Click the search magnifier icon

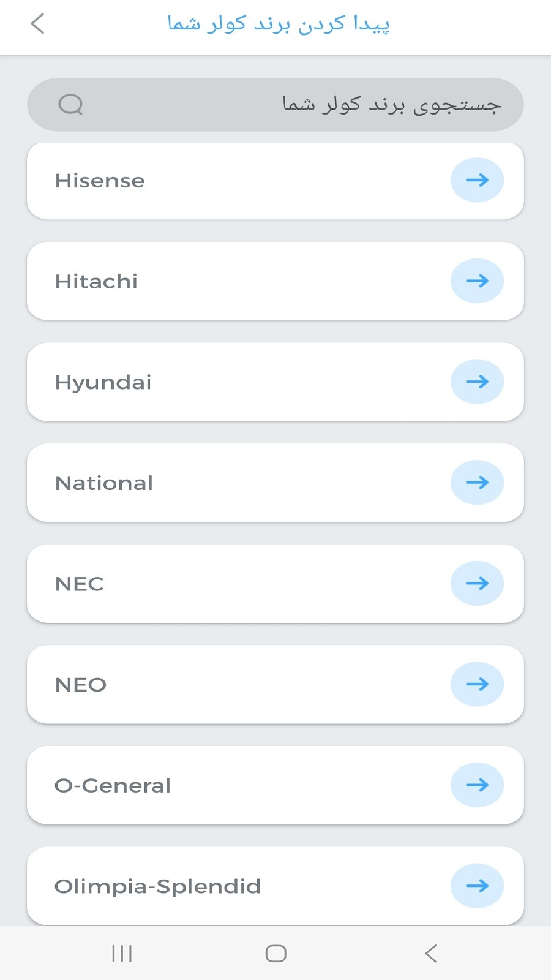70,105
